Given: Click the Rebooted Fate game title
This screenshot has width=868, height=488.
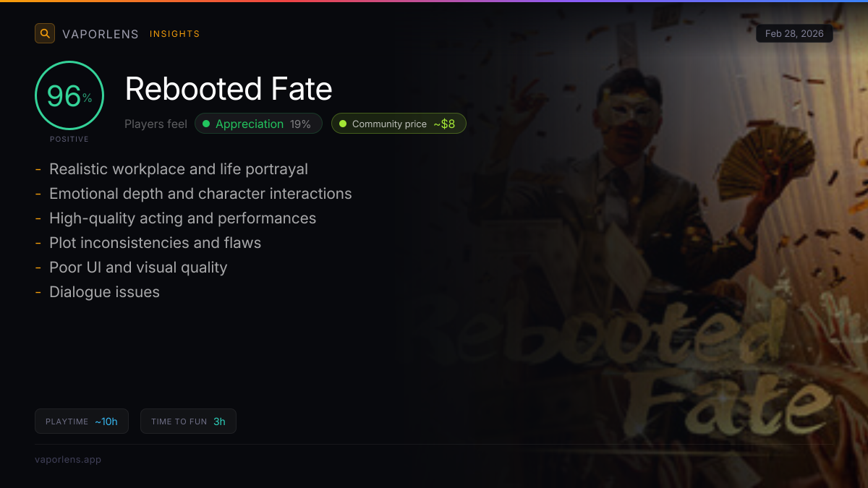Looking at the screenshot, I should [x=229, y=89].
